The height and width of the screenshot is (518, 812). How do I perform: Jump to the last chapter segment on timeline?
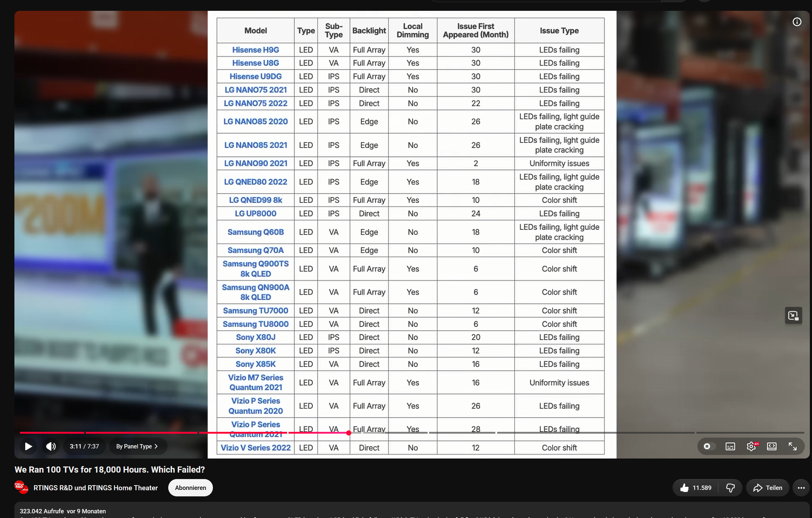[750, 433]
